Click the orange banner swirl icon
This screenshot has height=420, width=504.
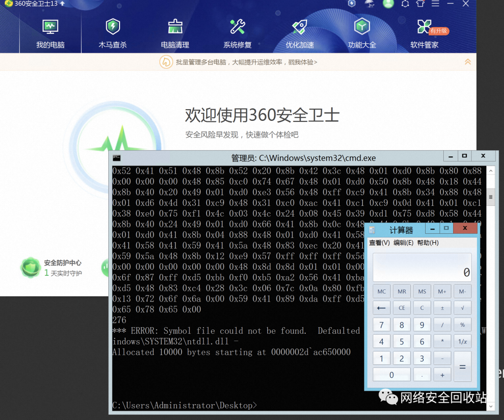[x=166, y=62]
